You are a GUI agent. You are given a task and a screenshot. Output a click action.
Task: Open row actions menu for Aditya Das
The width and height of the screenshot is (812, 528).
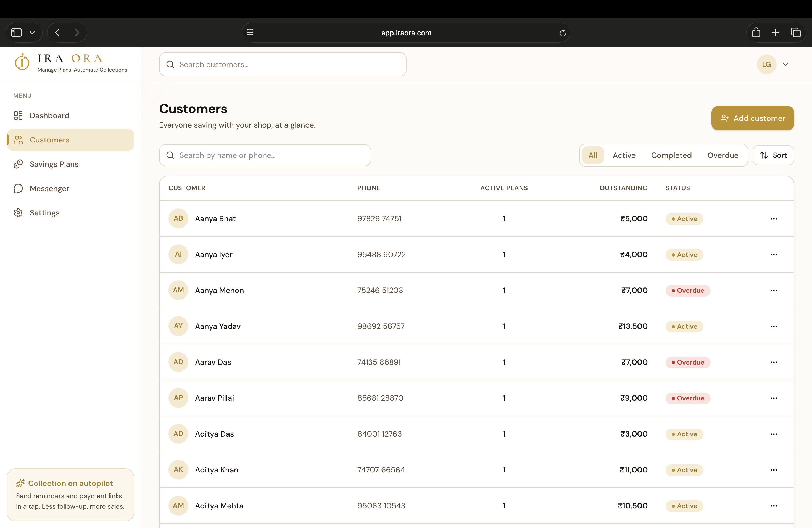click(773, 434)
